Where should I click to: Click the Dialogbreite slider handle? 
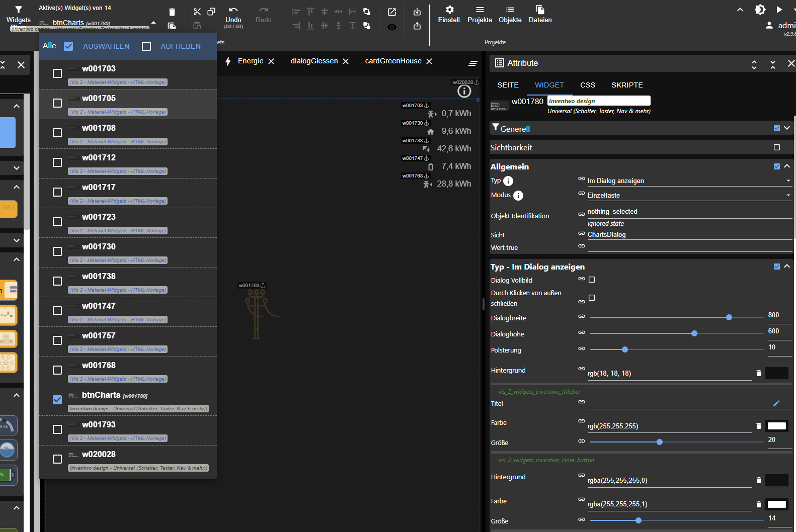coord(729,317)
